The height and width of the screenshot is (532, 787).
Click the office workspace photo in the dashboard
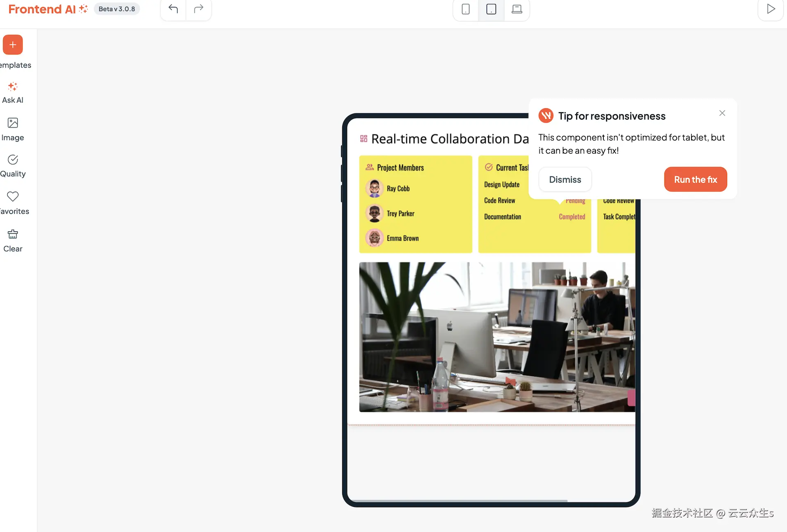(x=496, y=337)
